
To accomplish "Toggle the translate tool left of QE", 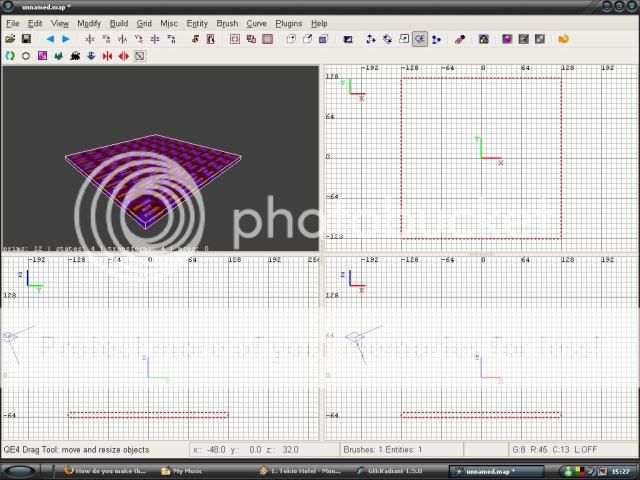I will click(x=371, y=39).
